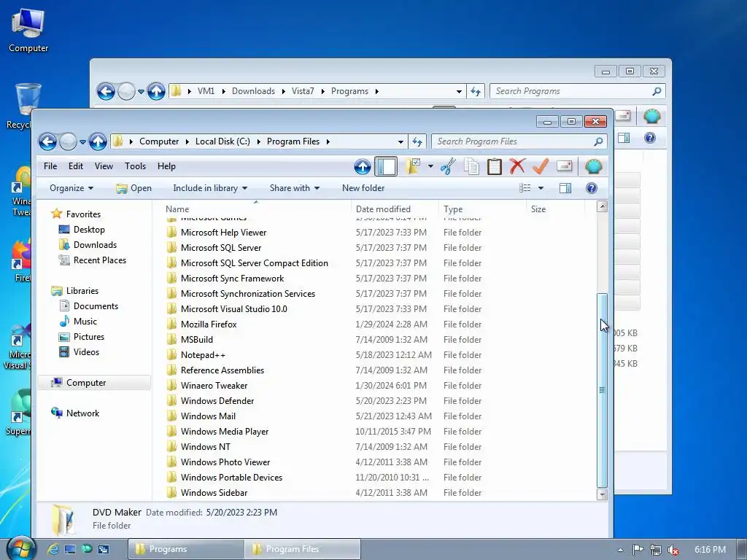Open recent pages dropdown next to Forward button
This screenshot has width=747, height=560.
coord(82,142)
